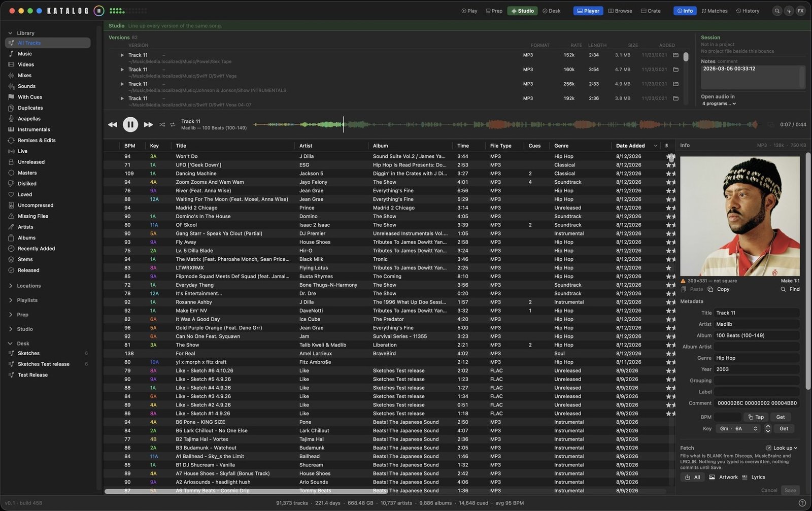Fetch Artwork only
Viewport: 812px width, 511px height.
click(x=723, y=478)
